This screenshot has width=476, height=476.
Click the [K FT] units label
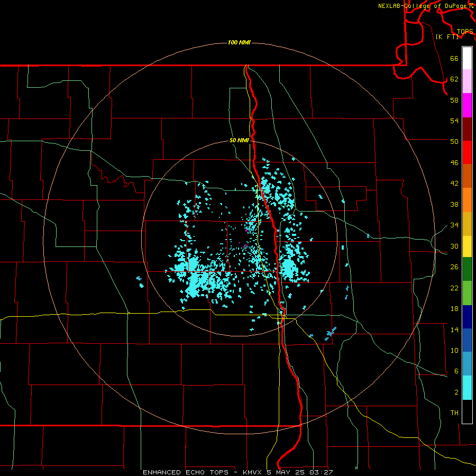tap(447, 36)
